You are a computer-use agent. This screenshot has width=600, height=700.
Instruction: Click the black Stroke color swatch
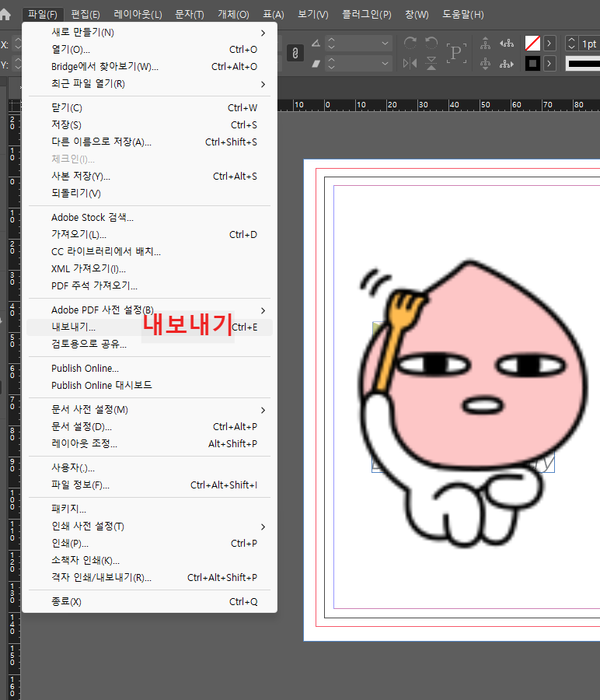[x=532, y=64]
